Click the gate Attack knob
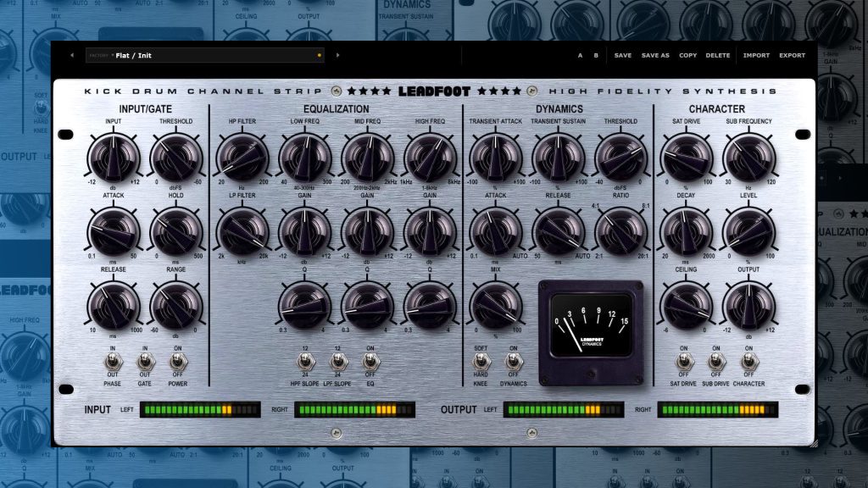This screenshot has width=868, height=488. click(x=114, y=232)
